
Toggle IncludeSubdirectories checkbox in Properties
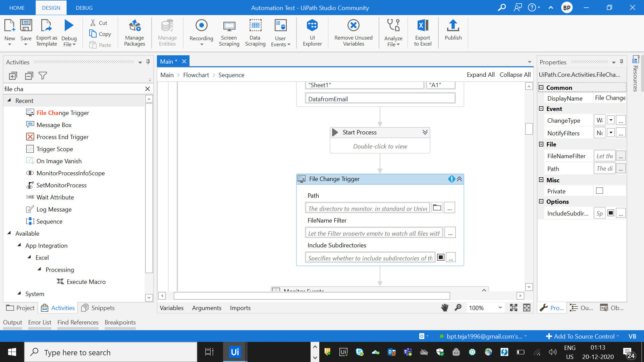[x=611, y=213]
